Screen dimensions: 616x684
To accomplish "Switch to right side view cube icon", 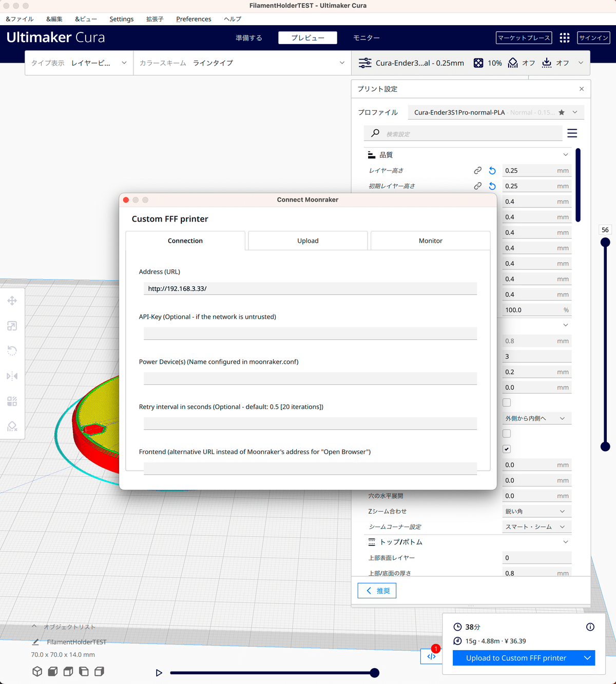I will pyautogui.click(x=100, y=671).
